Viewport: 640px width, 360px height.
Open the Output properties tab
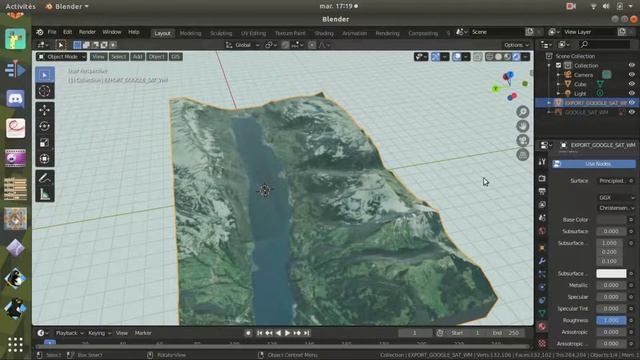[x=542, y=191]
